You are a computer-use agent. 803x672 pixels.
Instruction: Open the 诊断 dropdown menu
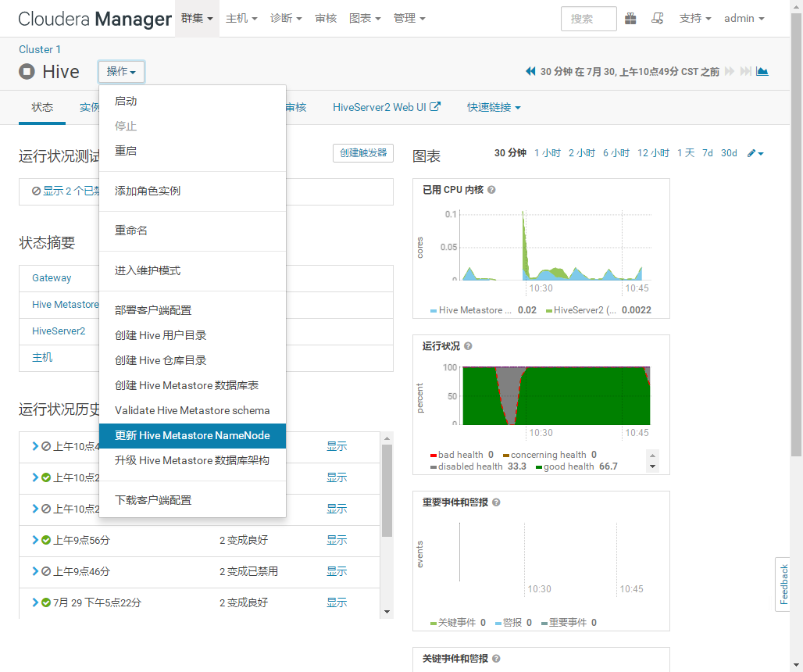286,19
